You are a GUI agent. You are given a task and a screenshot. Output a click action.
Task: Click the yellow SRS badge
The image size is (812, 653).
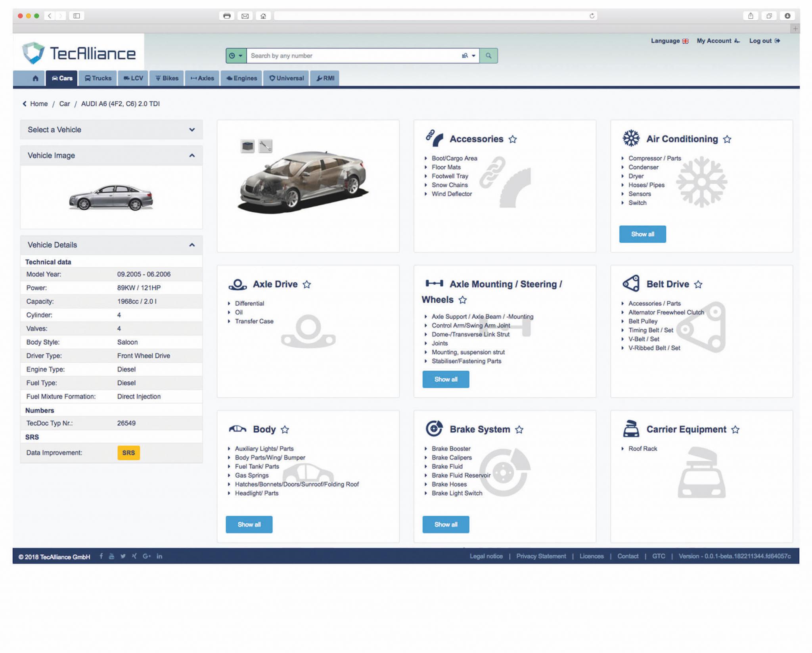[128, 453]
